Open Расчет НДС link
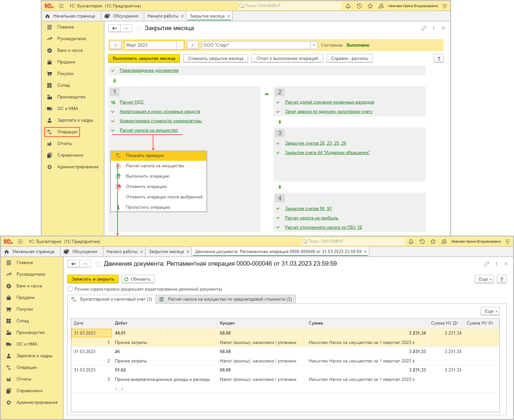The height and width of the screenshot is (420, 514). (x=132, y=102)
